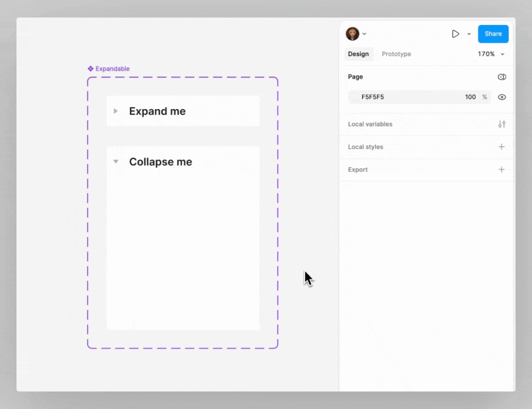Add a local style with the plus icon
The height and width of the screenshot is (409, 532).
[501, 147]
